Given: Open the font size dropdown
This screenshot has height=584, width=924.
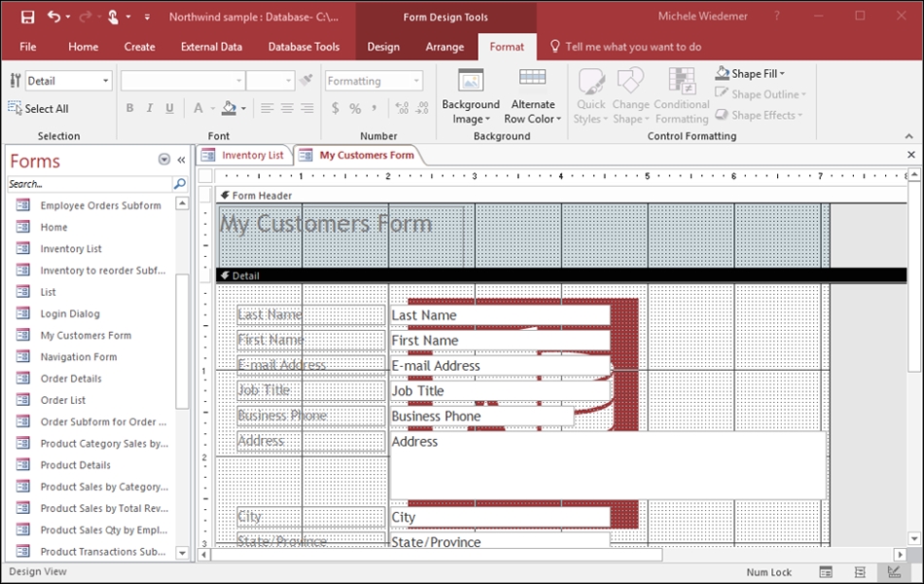Looking at the screenshot, I should 288,81.
